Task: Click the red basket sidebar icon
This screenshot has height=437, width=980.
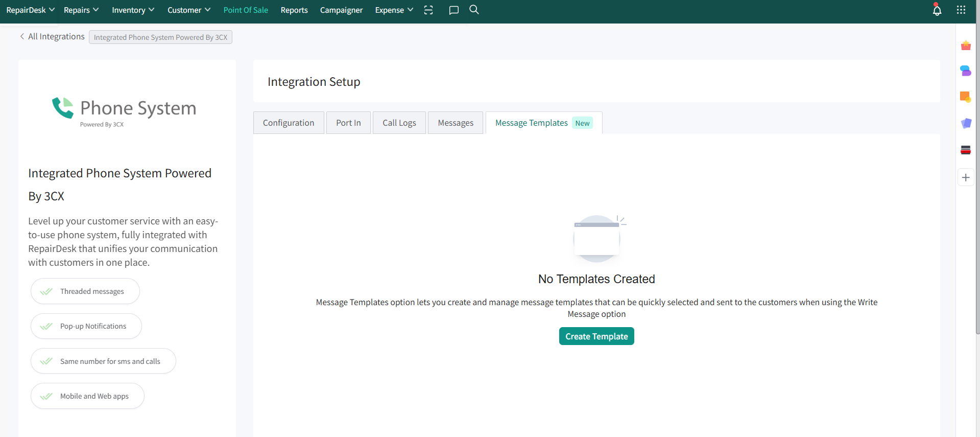Action: (966, 45)
